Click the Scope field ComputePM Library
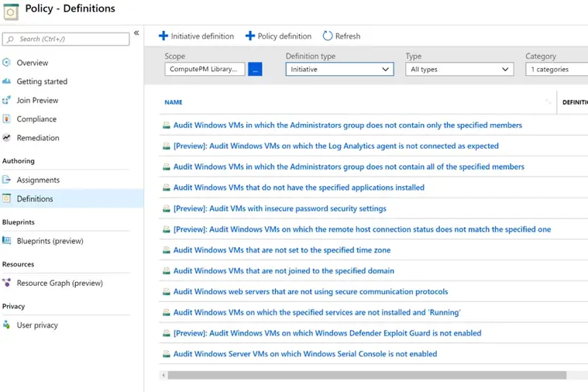Screen dimensions: 588x392 pos(205,69)
